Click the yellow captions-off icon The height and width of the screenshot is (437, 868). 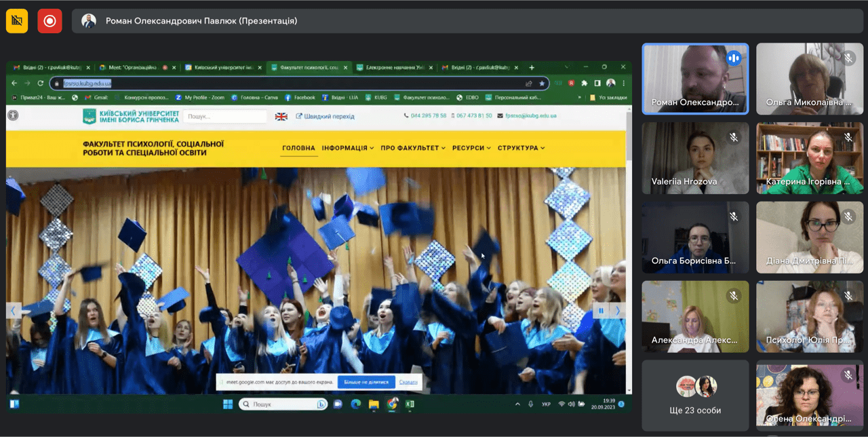(17, 21)
